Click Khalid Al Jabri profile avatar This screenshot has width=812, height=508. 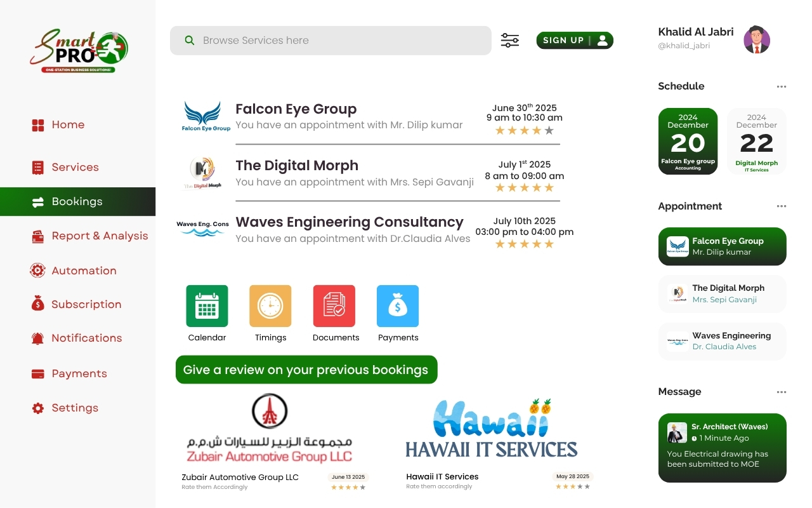tap(757, 39)
